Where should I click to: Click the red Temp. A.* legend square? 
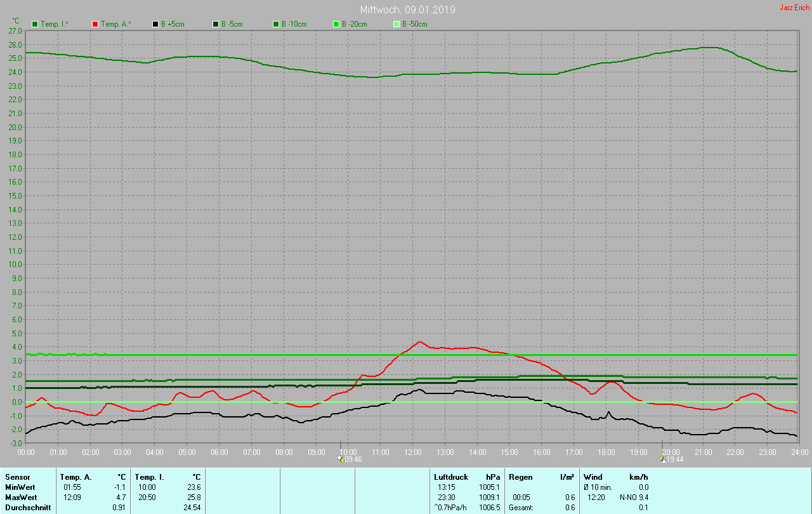tap(95, 24)
